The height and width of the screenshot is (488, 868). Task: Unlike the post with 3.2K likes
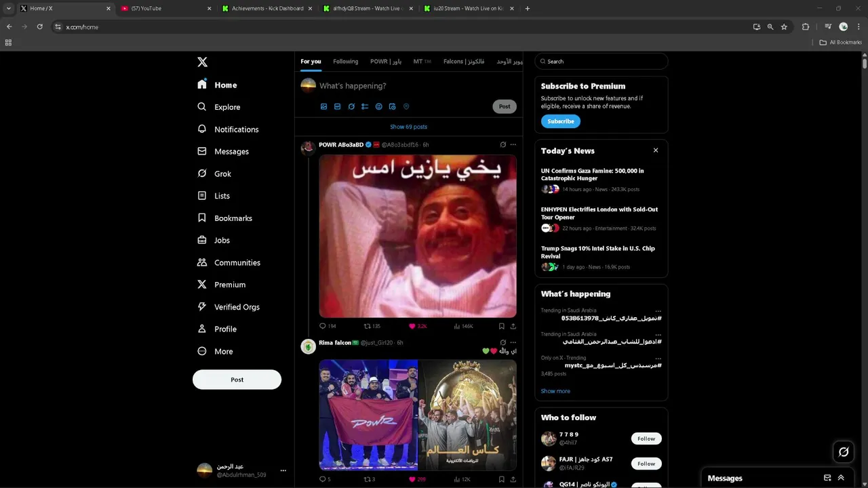point(417,326)
